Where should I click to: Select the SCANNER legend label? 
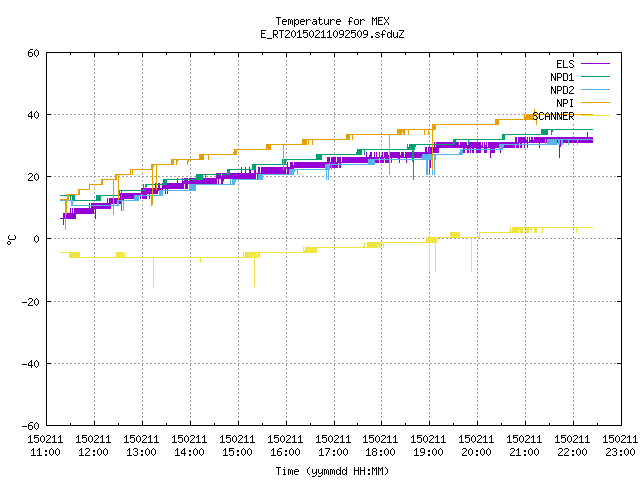(553, 116)
